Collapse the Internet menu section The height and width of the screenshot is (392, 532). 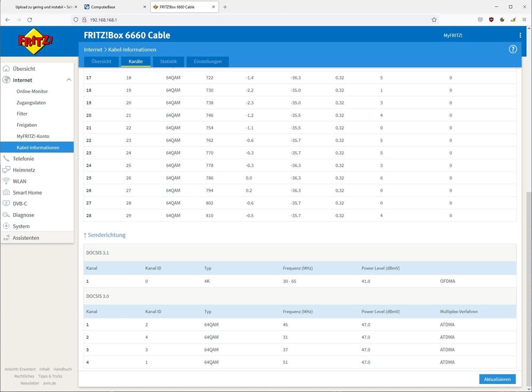pyautogui.click(x=69, y=80)
